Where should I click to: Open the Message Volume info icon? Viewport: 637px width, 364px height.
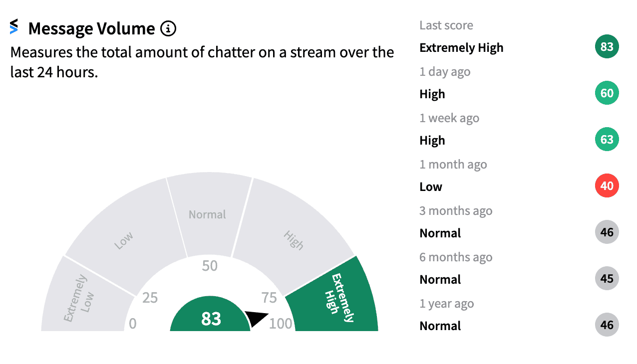click(x=168, y=29)
